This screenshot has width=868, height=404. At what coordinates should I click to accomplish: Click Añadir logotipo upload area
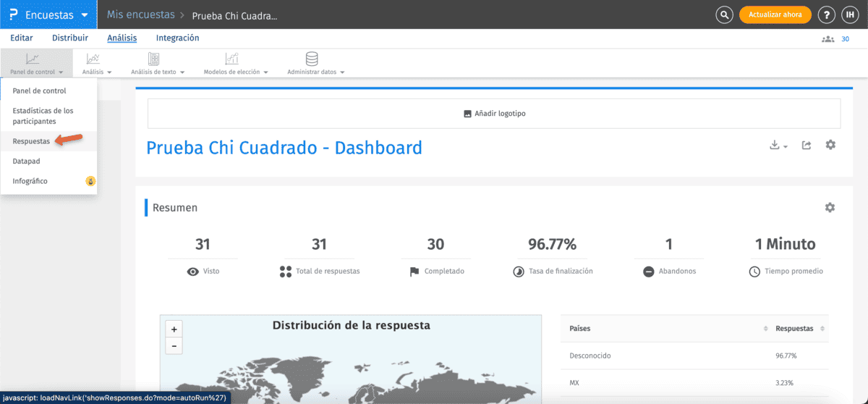(494, 114)
